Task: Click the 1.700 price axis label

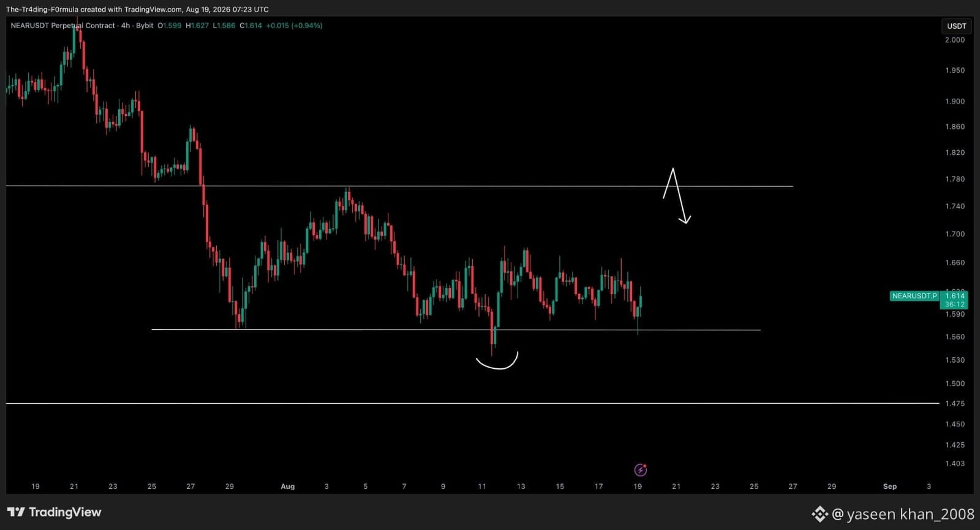Action: coord(955,234)
